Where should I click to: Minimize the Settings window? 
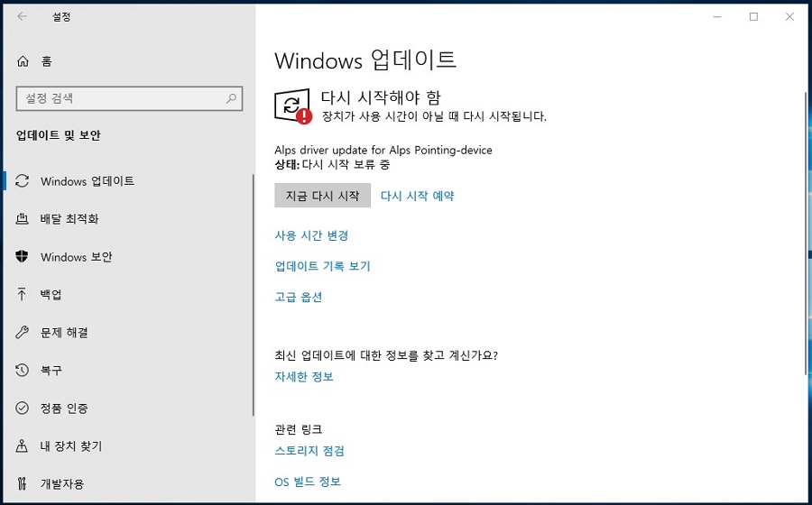coord(717,16)
